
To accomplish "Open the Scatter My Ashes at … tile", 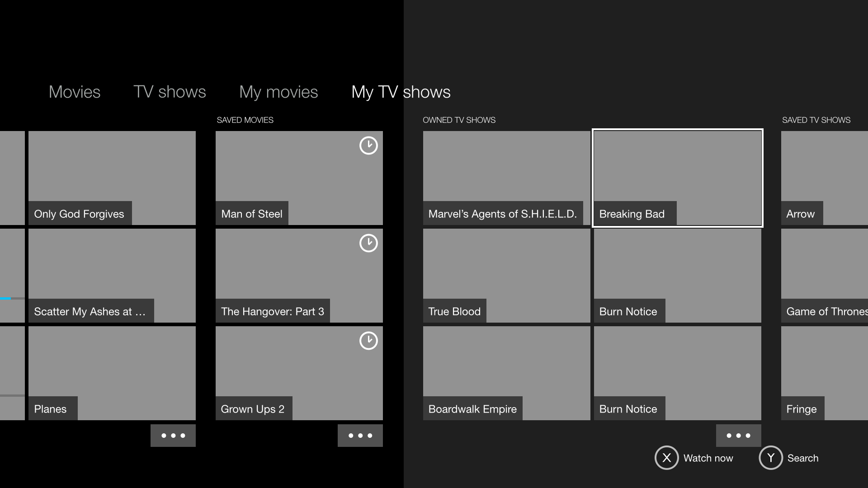I will [112, 276].
